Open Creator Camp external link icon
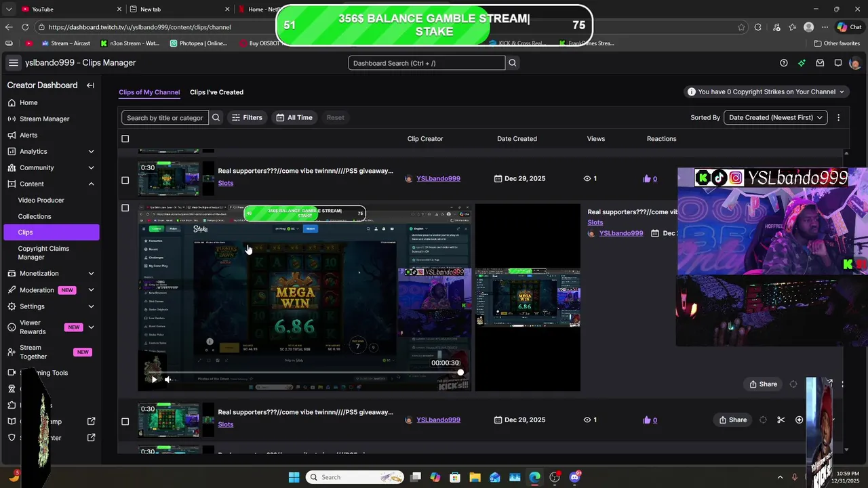Image resolution: width=868 pixels, height=488 pixels. pyautogui.click(x=92, y=422)
